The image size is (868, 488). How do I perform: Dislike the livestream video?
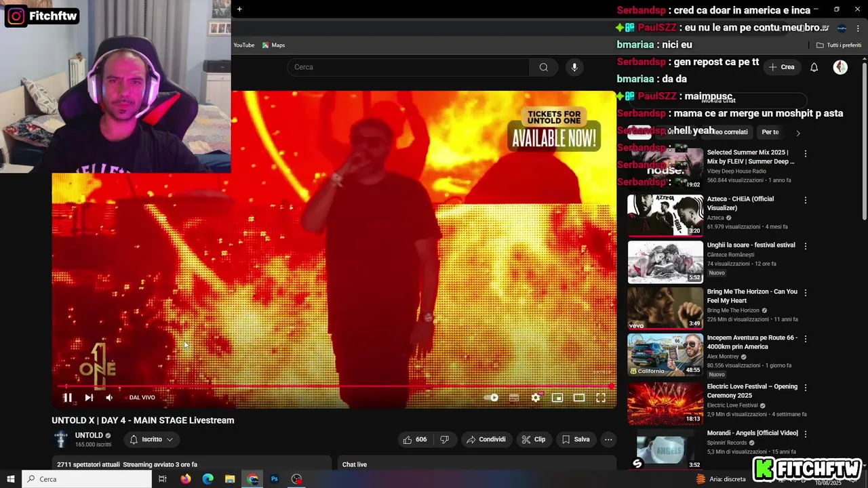445,439
